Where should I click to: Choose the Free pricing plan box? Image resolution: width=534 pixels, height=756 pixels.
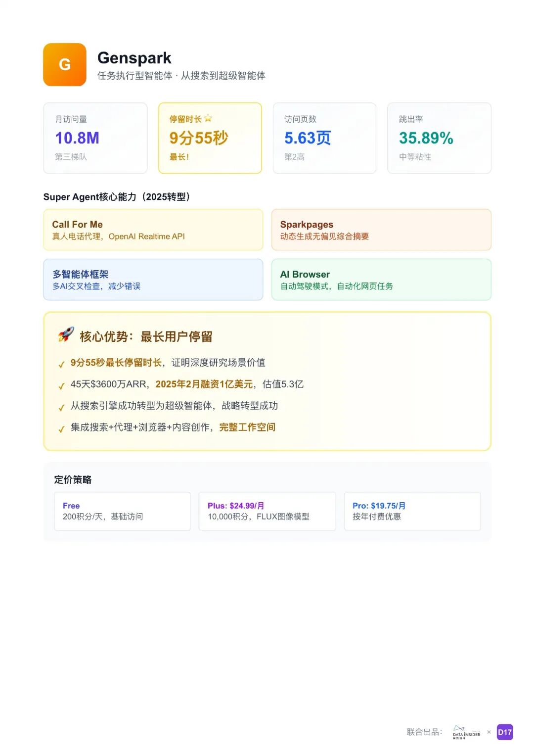coord(122,511)
